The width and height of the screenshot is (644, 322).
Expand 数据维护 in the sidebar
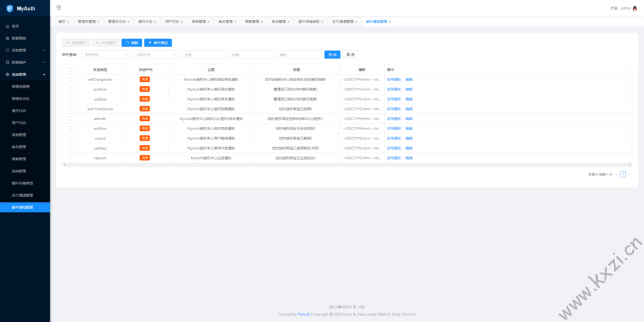click(25, 62)
